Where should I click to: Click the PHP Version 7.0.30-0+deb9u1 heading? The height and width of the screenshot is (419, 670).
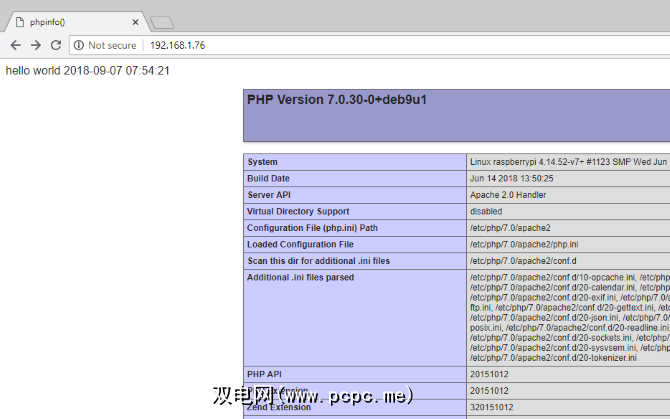click(337, 100)
